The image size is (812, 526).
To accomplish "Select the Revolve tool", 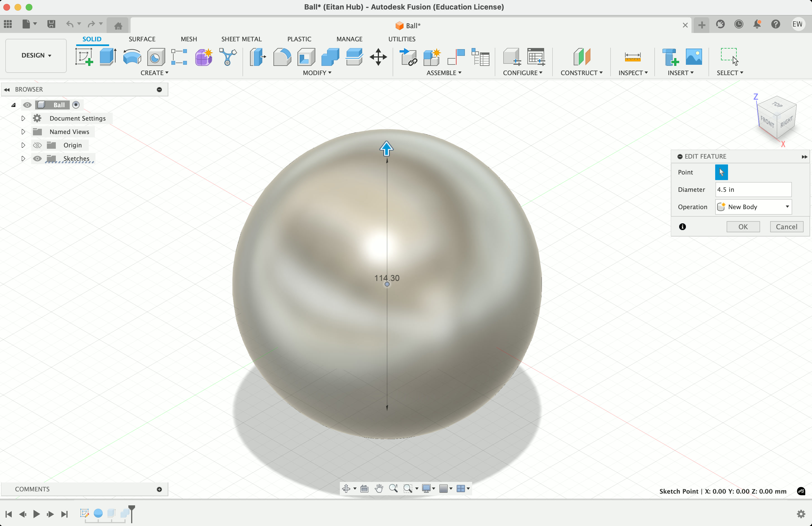I will click(x=132, y=57).
